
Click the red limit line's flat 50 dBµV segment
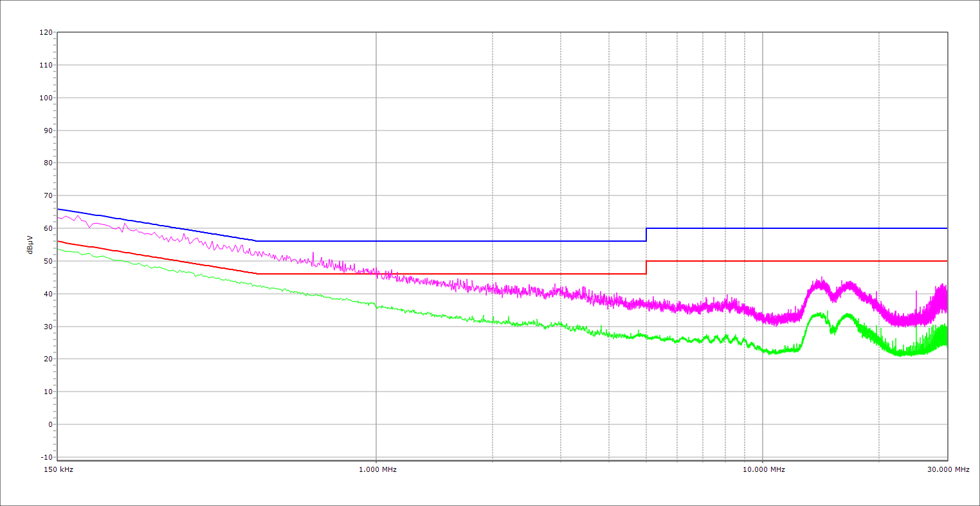point(797,261)
